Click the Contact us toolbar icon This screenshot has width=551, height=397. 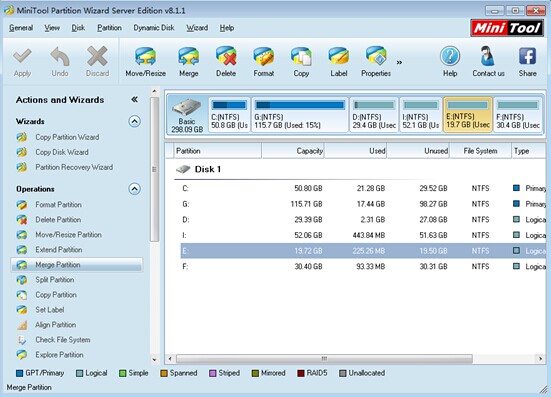click(488, 62)
